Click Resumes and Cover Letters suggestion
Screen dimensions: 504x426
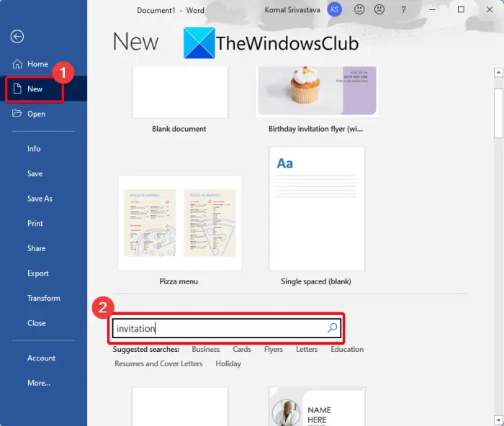(158, 363)
